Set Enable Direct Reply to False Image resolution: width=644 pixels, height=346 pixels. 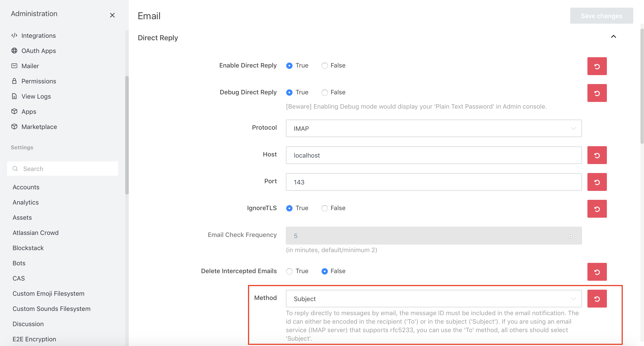click(324, 65)
